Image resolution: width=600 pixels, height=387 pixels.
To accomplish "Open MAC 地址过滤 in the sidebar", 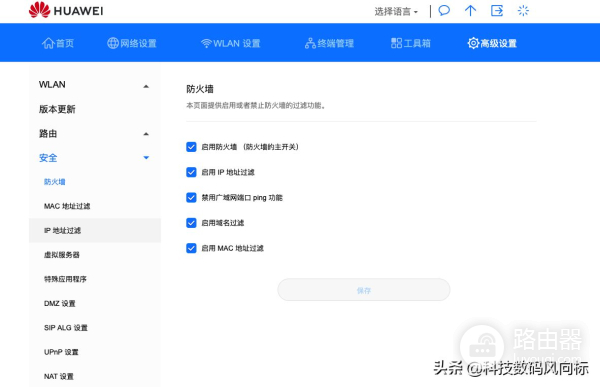I will 67,206.
